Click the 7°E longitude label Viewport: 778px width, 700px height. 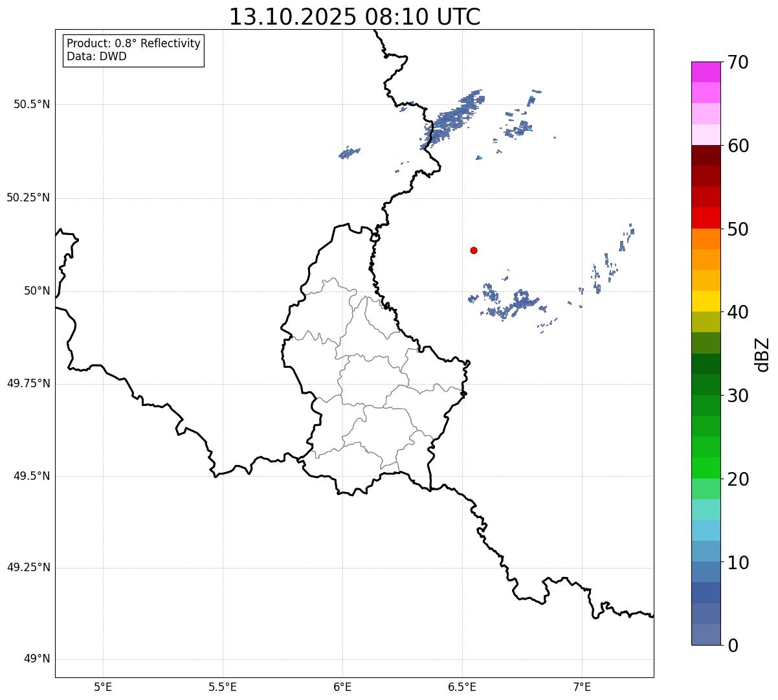click(x=582, y=687)
